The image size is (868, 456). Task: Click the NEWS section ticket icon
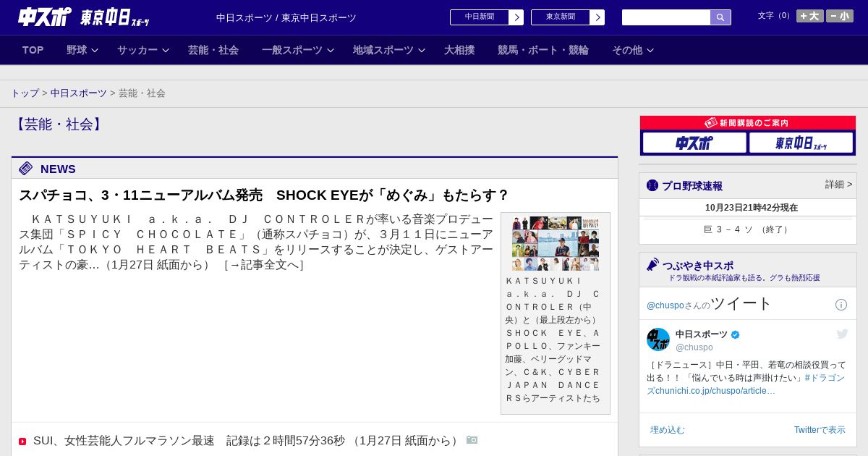coord(26,169)
